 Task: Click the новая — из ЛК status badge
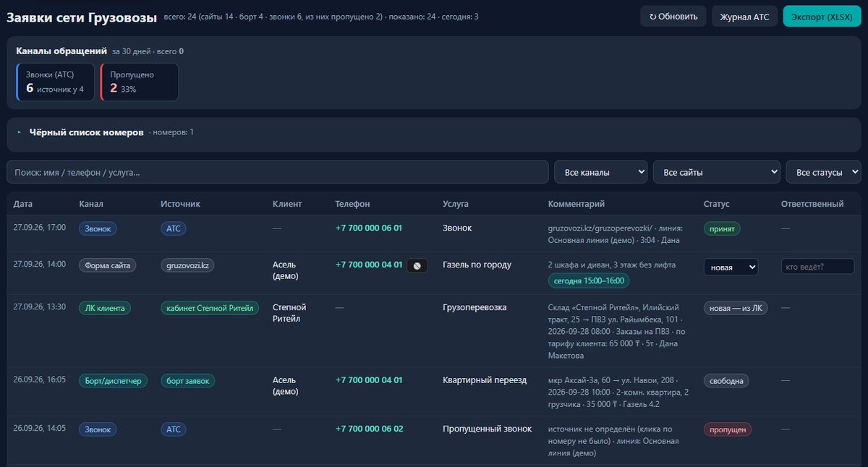coord(736,308)
